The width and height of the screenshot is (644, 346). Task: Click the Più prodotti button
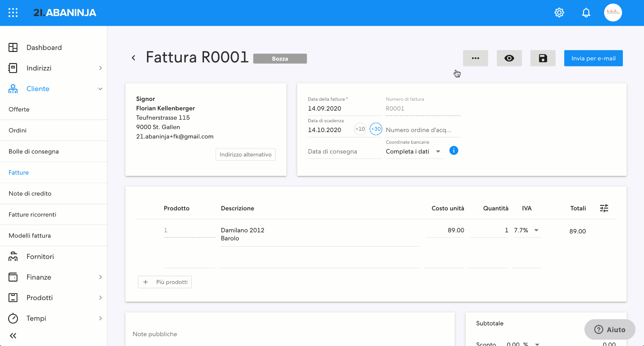tap(165, 282)
